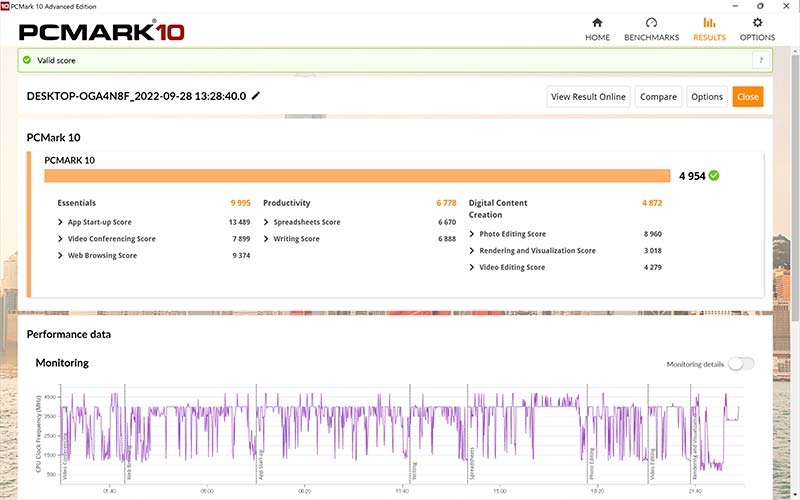Viewport: 800px width, 500px height.
Task: Click the orange Close button
Action: coord(747,97)
